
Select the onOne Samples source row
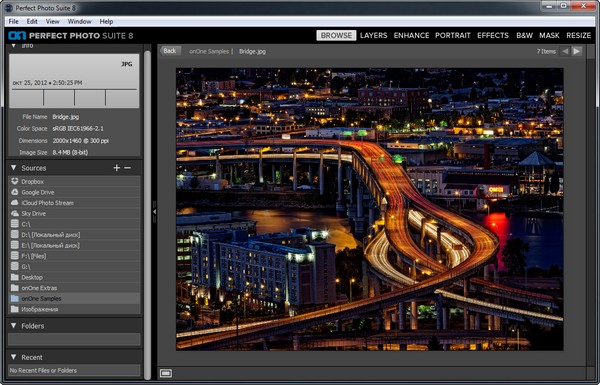(x=75, y=298)
